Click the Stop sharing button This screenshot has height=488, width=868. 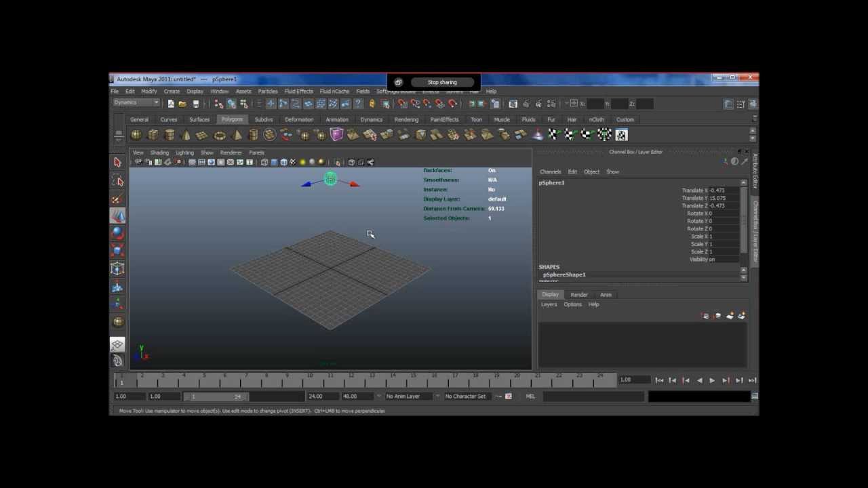[442, 82]
